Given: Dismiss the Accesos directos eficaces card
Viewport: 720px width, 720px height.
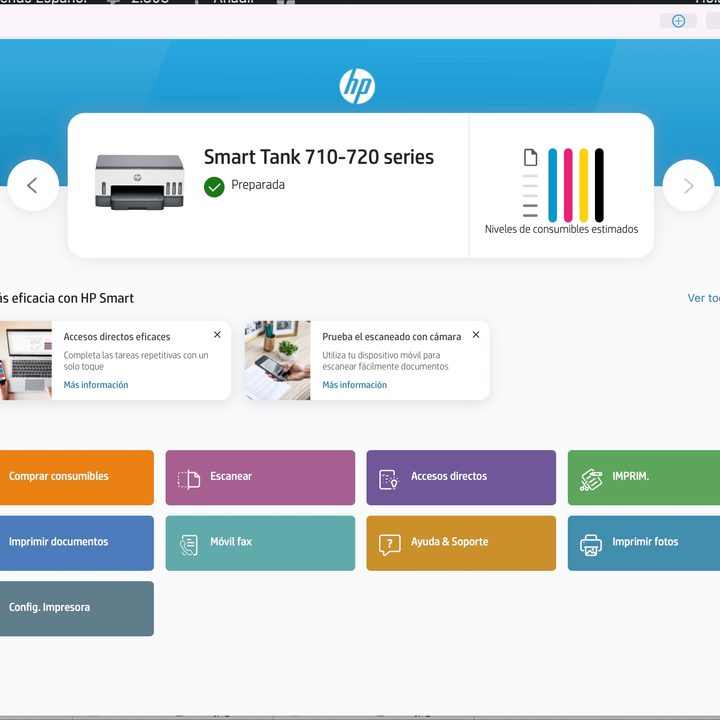Looking at the screenshot, I should pyautogui.click(x=217, y=335).
